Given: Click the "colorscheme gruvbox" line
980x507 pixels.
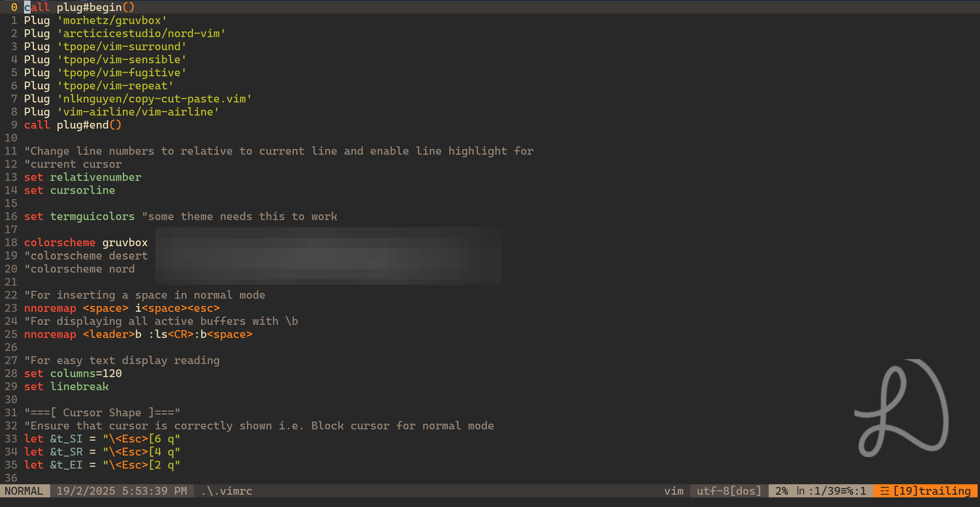Looking at the screenshot, I should pos(86,243).
